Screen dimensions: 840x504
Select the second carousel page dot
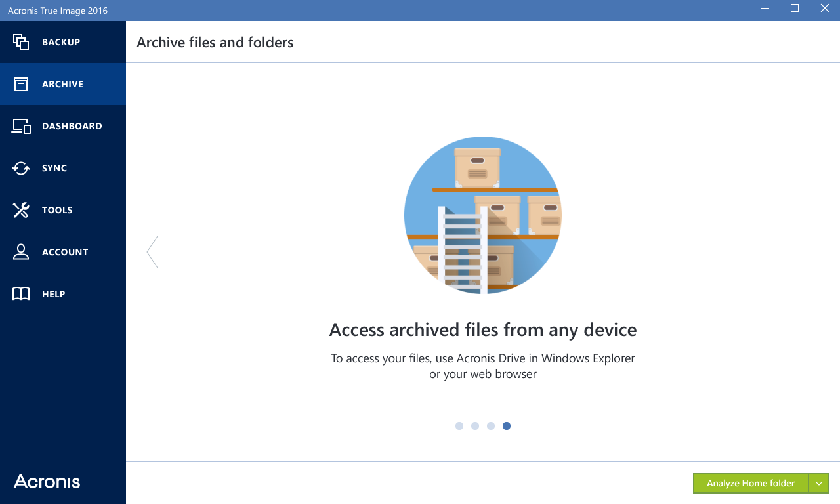(x=475, y=426)
